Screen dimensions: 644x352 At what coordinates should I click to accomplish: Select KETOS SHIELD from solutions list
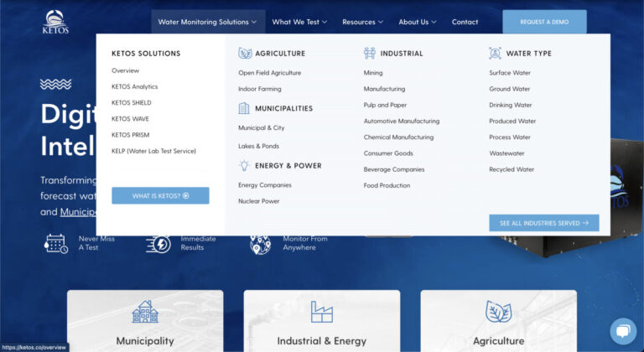(x=132, y=103)
